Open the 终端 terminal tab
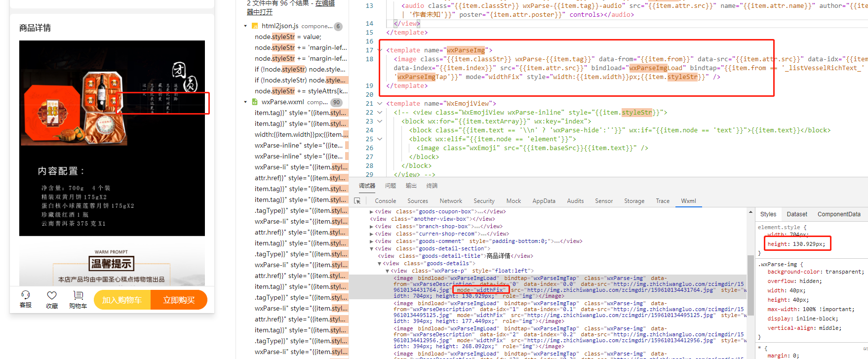The width and height of the screenshot is (868, 359). [432, 186]
